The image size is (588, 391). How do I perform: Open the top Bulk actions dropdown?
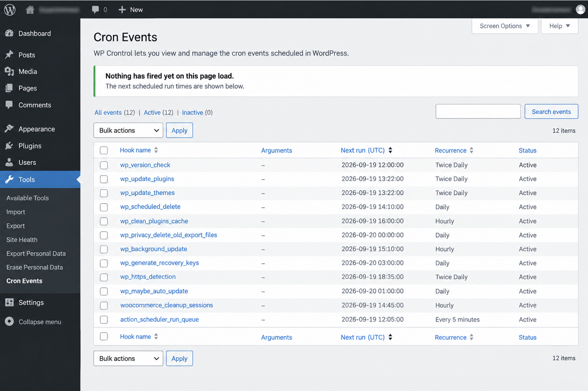tap(128, 130)
